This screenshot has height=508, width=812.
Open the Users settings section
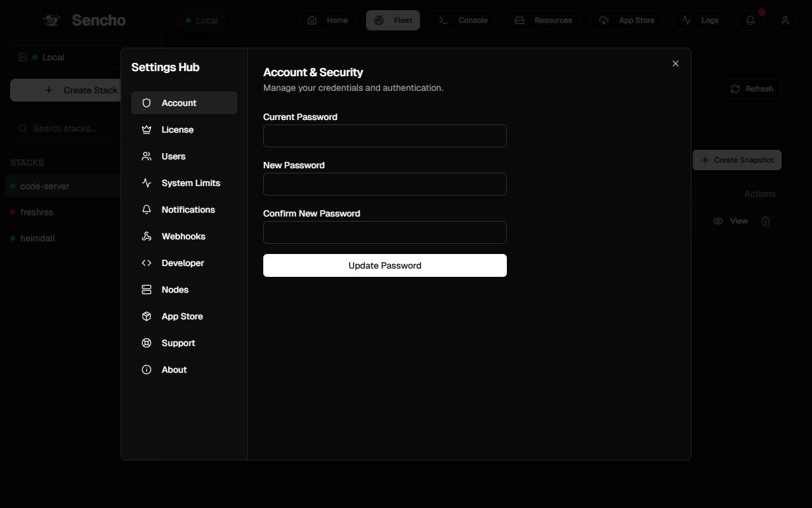click(184, 156)
